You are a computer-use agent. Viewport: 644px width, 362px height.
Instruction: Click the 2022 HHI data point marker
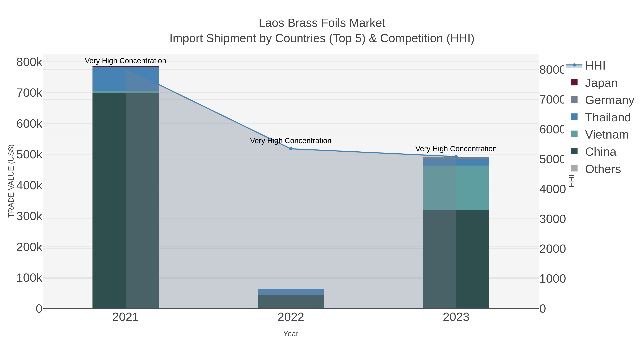coord(291,149)
